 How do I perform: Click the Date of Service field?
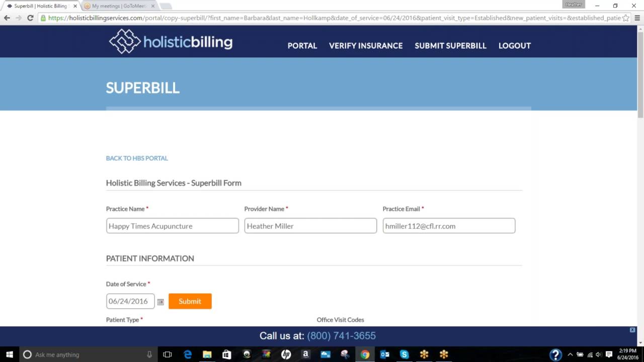(x=130, y=301)
